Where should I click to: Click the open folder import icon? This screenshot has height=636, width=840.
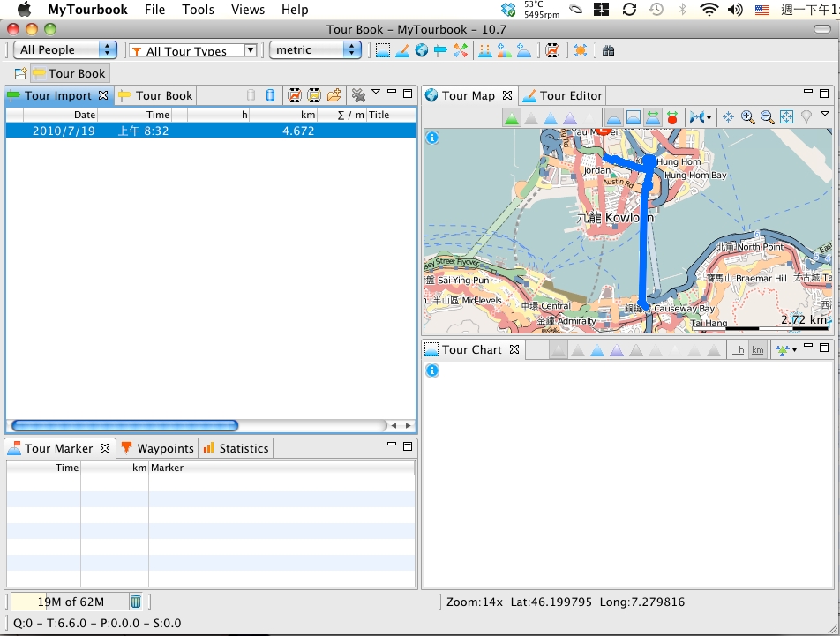coord(334,95)
